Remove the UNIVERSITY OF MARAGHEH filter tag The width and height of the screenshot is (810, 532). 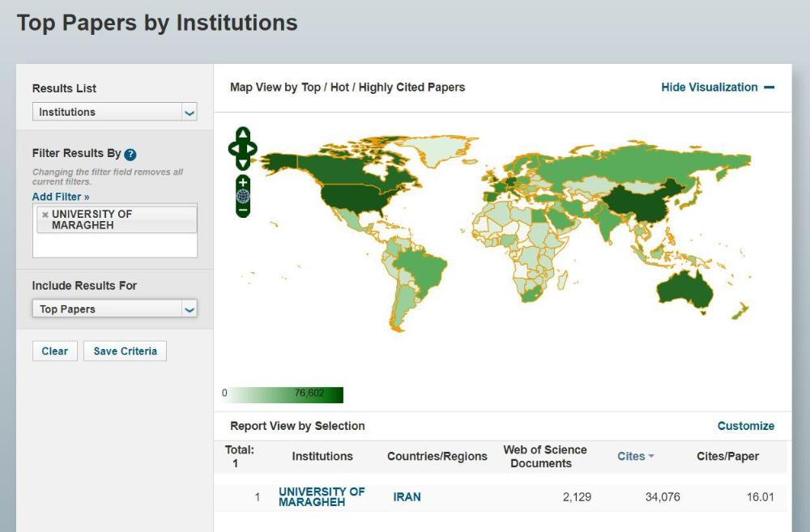[45, 215]
